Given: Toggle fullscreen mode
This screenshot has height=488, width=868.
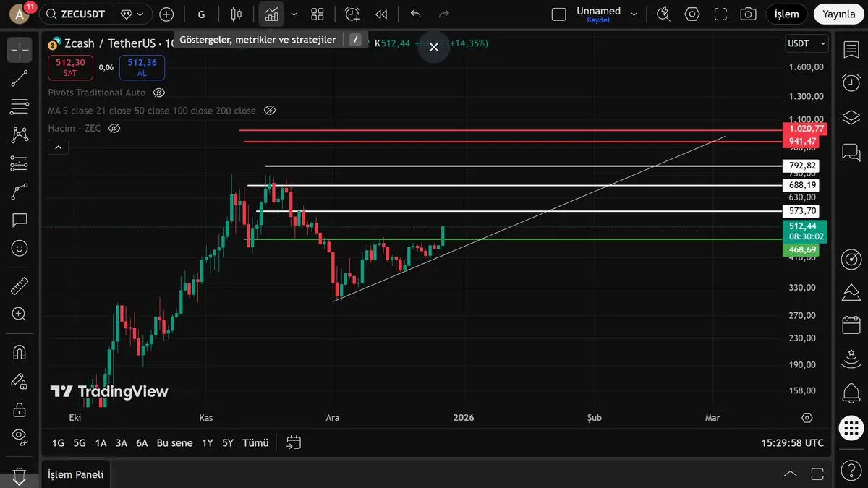Looking at the screenshot, I should 720,14.
